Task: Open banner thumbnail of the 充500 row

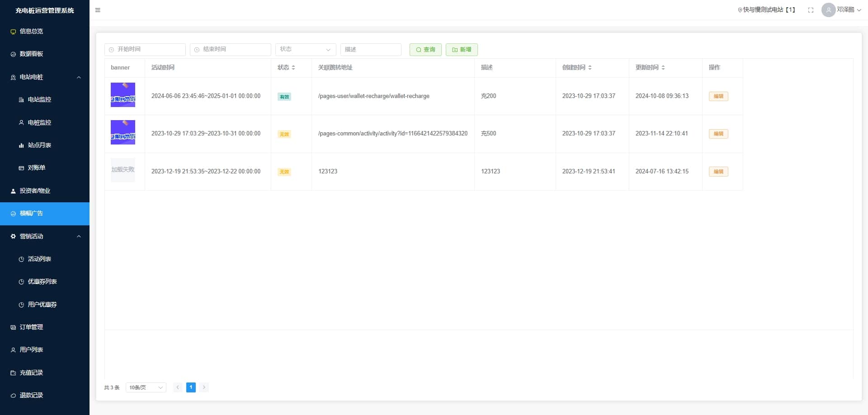Action: point(123,132)
